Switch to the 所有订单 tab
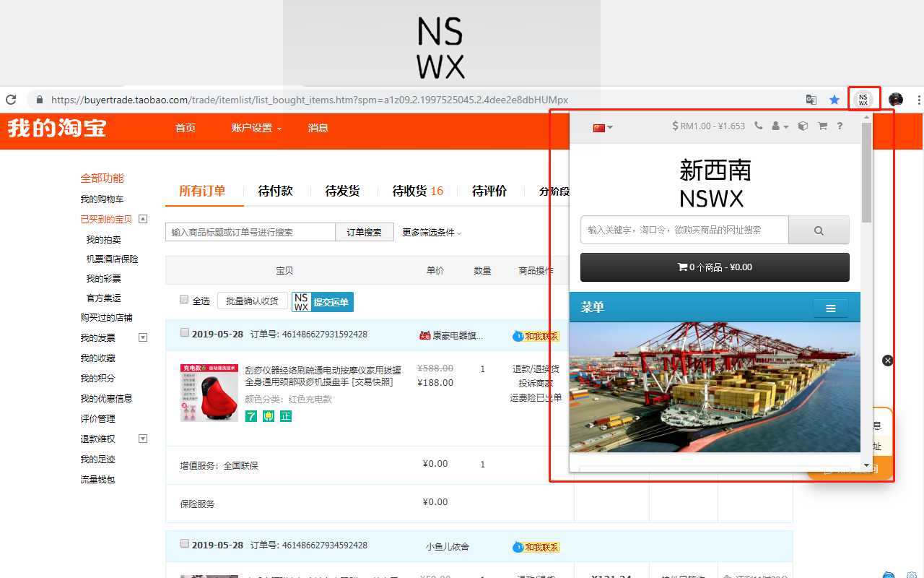This screenshot has width=924, height=578. pyautogui.click(x=202, y=191)
